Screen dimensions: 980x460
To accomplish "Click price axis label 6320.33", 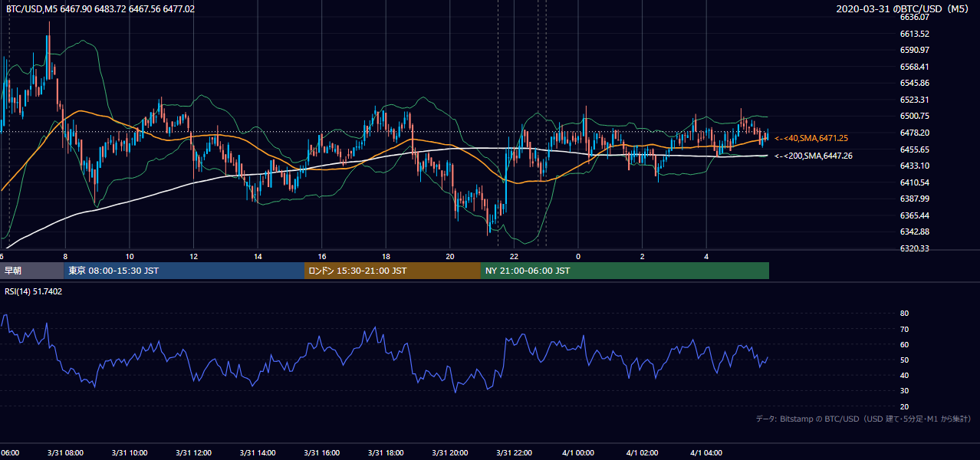I will 915,248.
